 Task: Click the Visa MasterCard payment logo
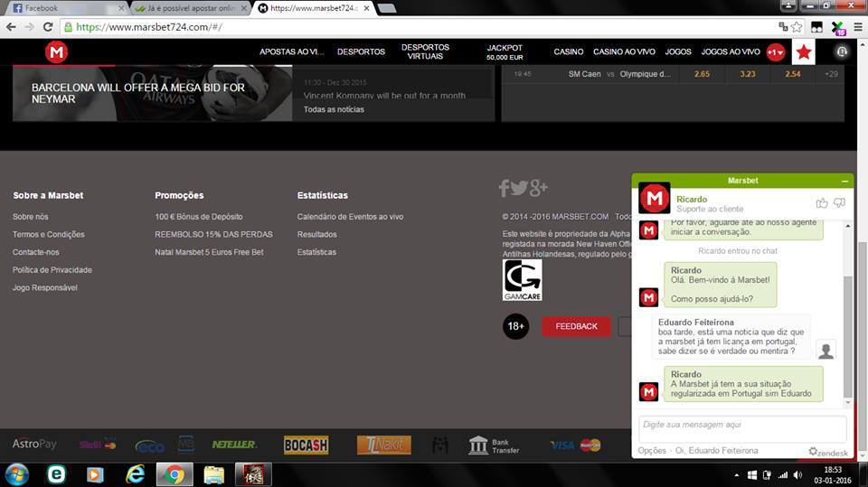point(576,445)
